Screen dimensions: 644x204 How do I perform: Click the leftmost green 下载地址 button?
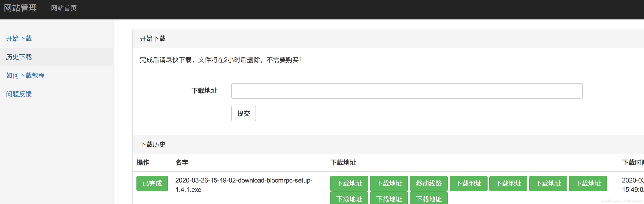point(349,183)
